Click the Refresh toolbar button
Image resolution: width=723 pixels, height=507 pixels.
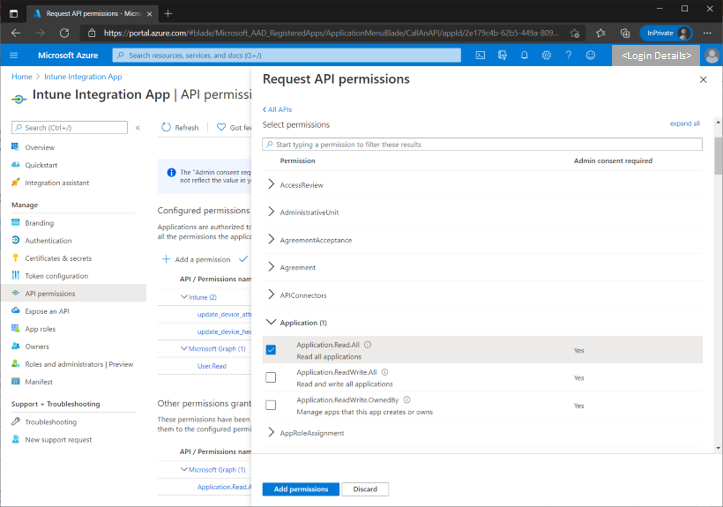click(x=180, y=127)
